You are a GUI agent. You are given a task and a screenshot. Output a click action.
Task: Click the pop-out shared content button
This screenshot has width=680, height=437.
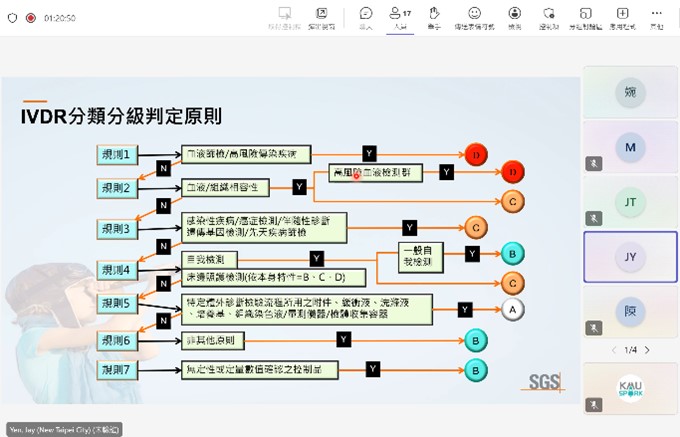(322, 16)
